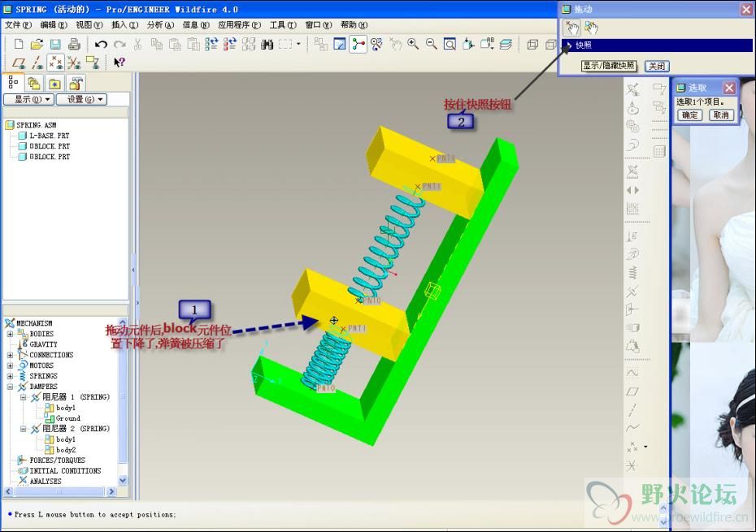Click the Open folder icon
The height and width of the screenshot is (532, 756).
click(x=37, y=44)
